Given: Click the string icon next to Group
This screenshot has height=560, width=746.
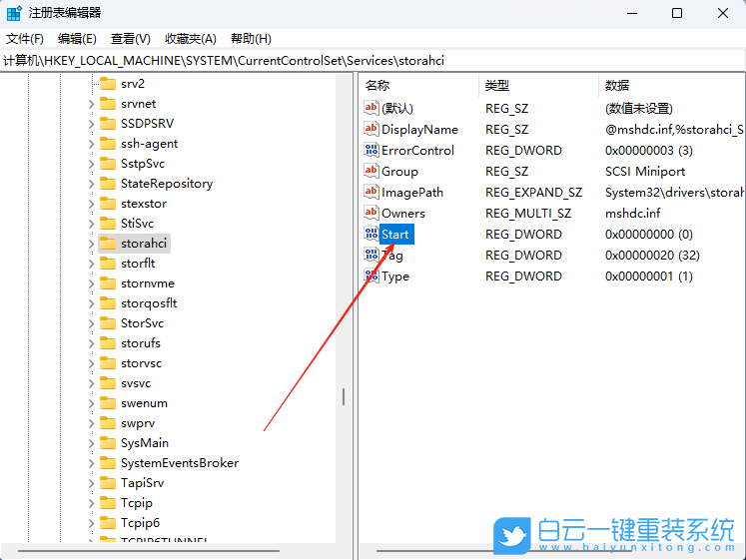Looking at the screenshot, I should click(372, 171).
